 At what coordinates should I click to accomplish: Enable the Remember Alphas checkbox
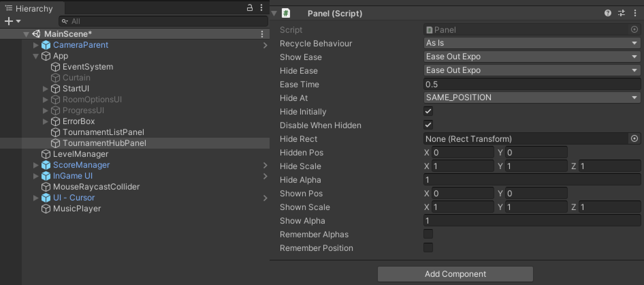[428, 234]
